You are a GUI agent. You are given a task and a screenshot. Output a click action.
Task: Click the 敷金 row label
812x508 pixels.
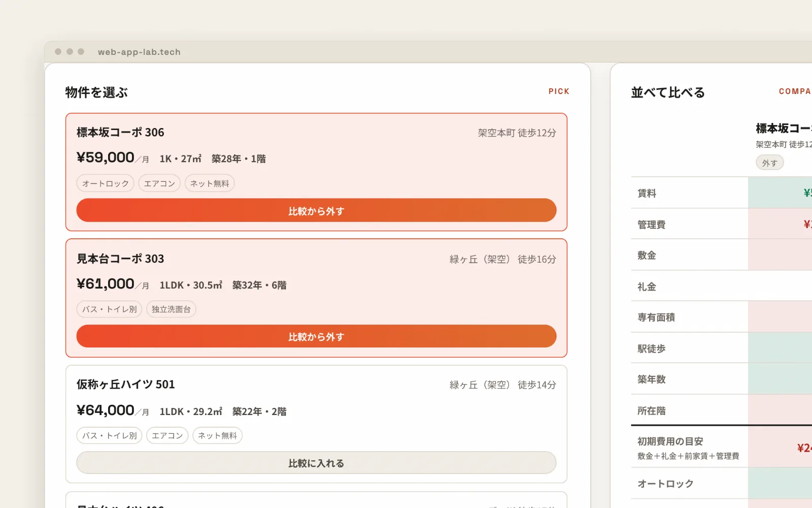coord(647,256)
